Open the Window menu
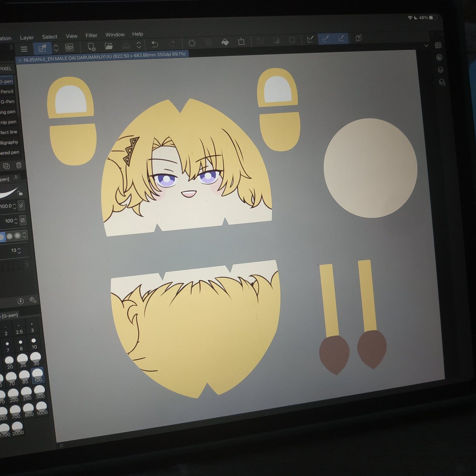 tap(115, 35)
